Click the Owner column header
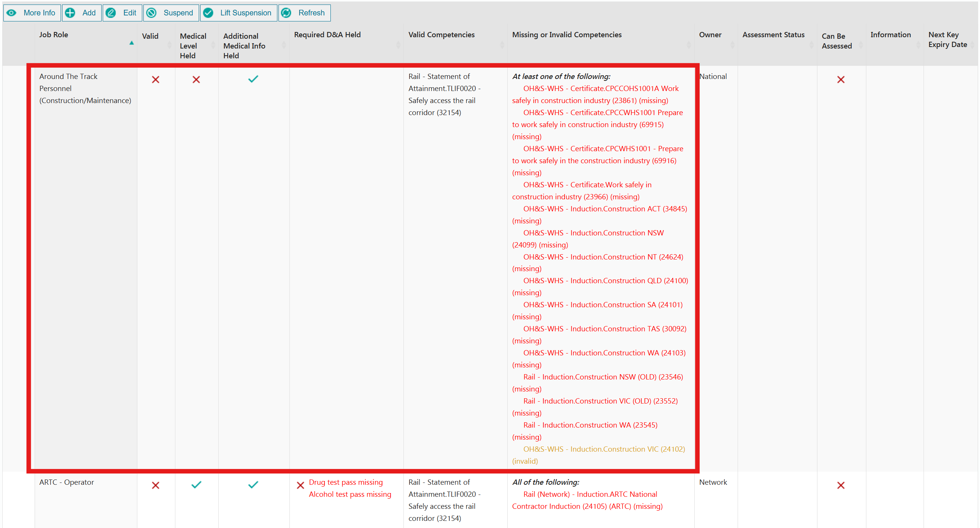 click(710, 35)
